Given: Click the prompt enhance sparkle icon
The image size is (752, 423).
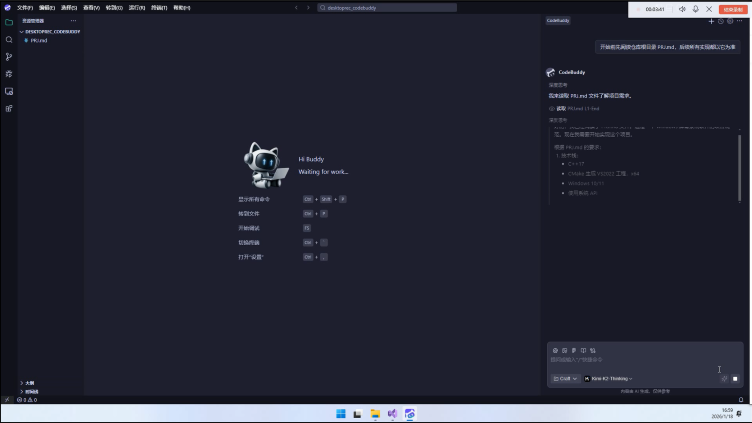Looking at the screenshot, I should click(724, 379).
